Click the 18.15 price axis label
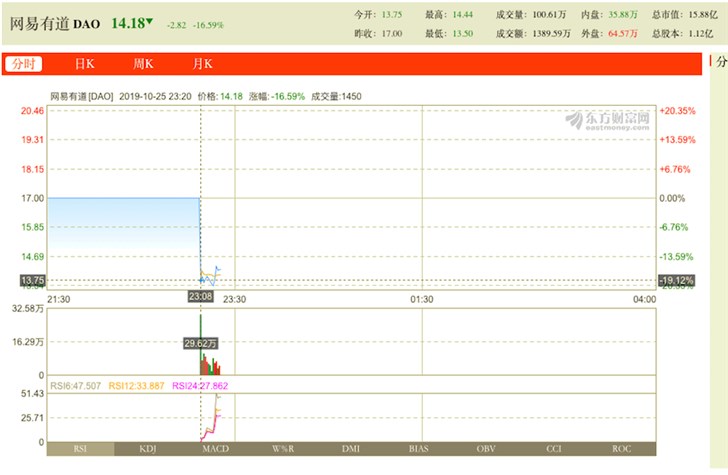 (32, 169)
